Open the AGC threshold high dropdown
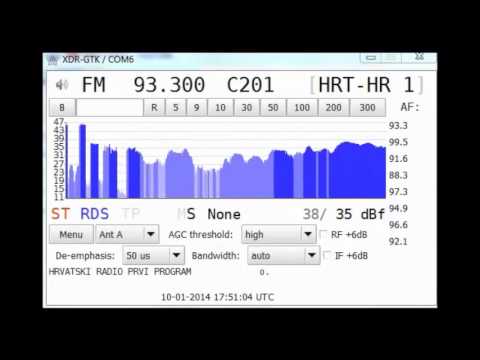This screenshot has height=360, width=480. point(279,235)
